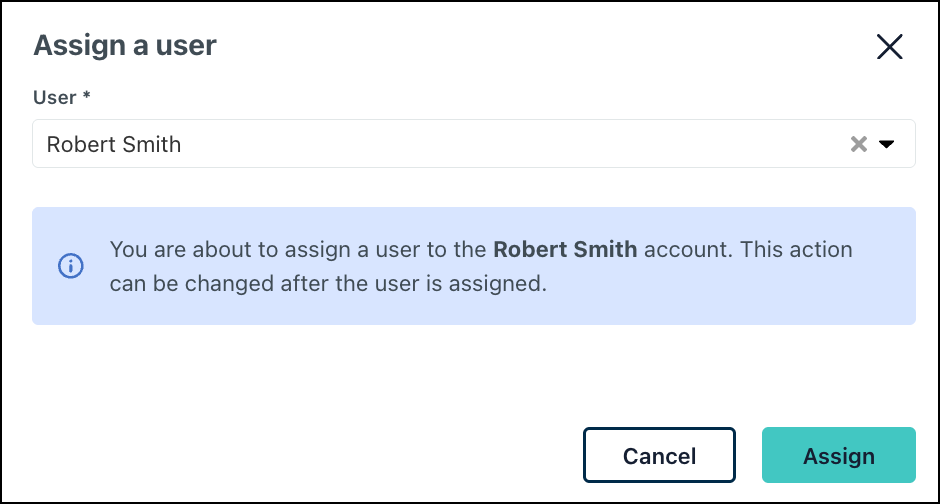The image size is (940, 504).
Task: Confirm with the Assign button
Action: [838, 456]
